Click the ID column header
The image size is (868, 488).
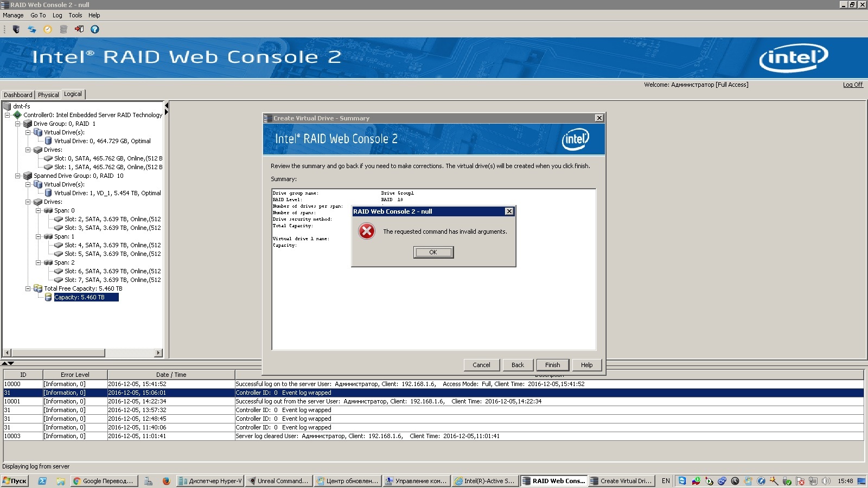point(23,375)
